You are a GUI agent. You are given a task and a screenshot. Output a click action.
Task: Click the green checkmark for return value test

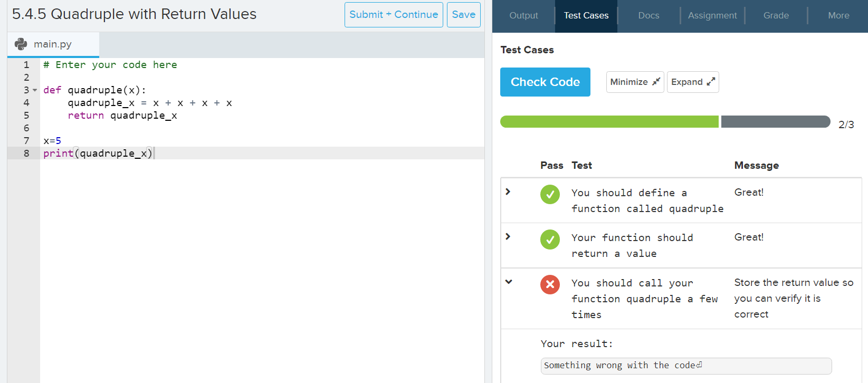[x=550, y=239]
